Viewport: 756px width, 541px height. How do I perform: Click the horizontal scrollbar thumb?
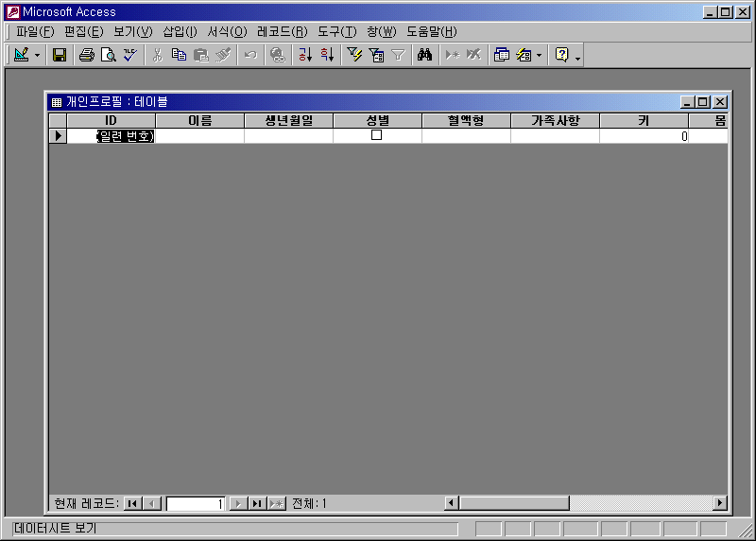click(514, 503)
